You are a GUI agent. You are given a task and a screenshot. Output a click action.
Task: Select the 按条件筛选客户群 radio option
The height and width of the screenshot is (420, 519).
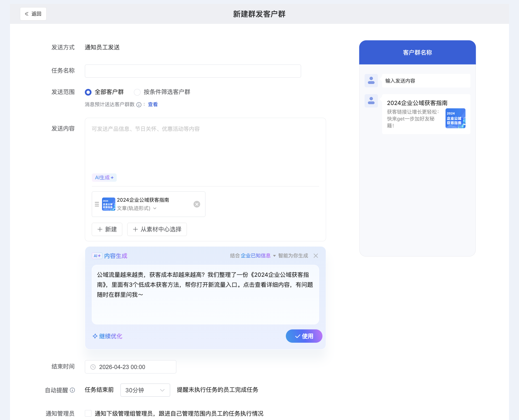pos(137,92)
